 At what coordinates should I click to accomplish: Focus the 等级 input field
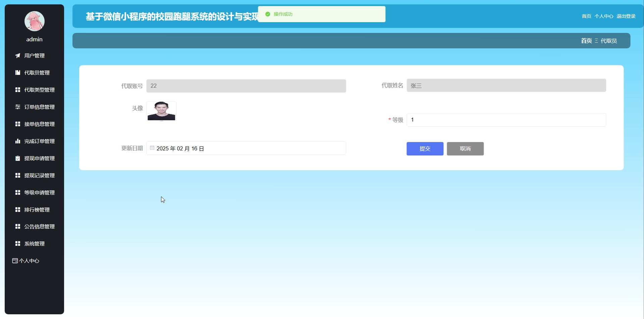(506, 120)
